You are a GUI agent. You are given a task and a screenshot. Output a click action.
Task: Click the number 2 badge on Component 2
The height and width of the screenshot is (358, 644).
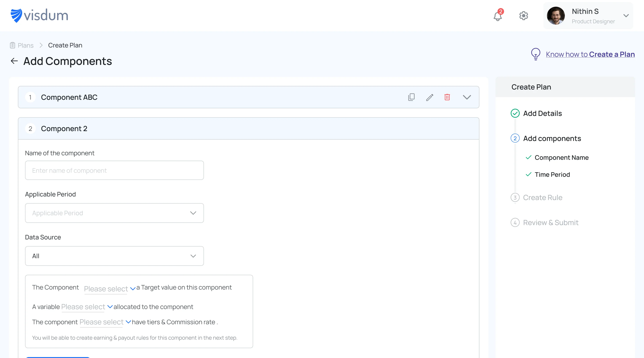point(30,129)
